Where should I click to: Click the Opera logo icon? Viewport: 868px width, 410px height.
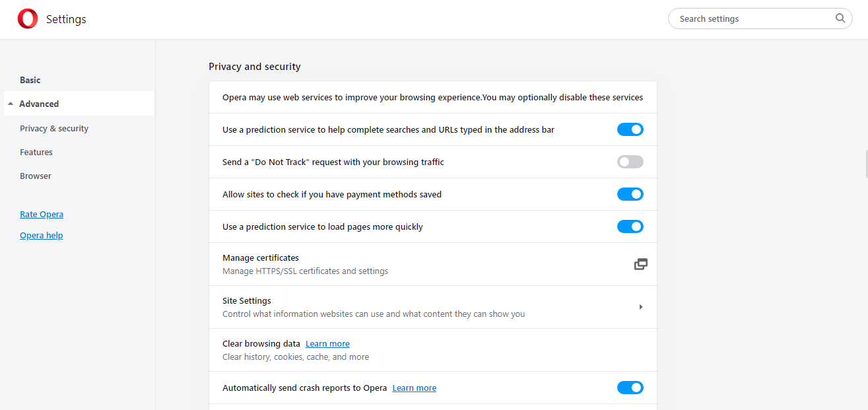28,19
